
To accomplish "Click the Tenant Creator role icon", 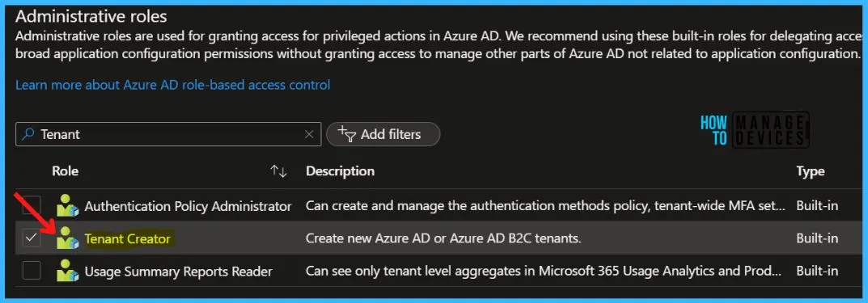I will 68,238.
